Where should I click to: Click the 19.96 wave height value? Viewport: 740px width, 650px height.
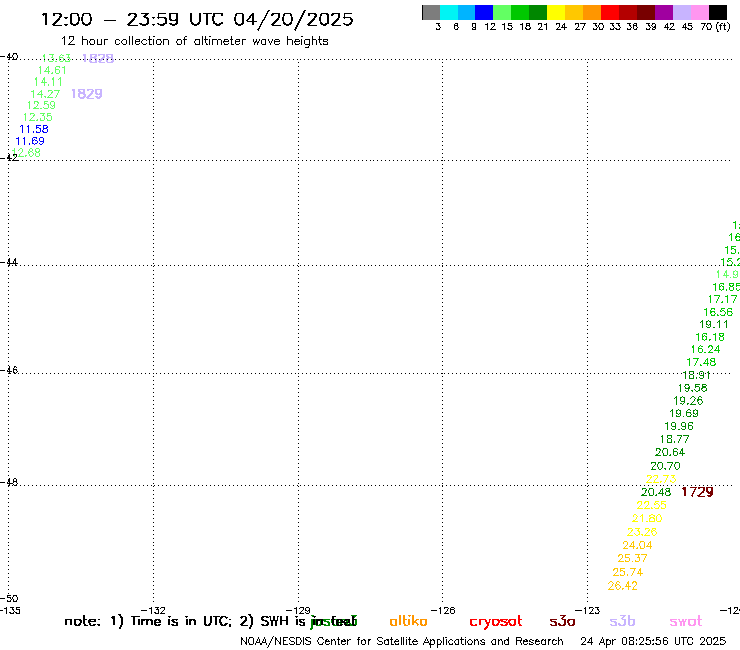[x=679, y=426]
